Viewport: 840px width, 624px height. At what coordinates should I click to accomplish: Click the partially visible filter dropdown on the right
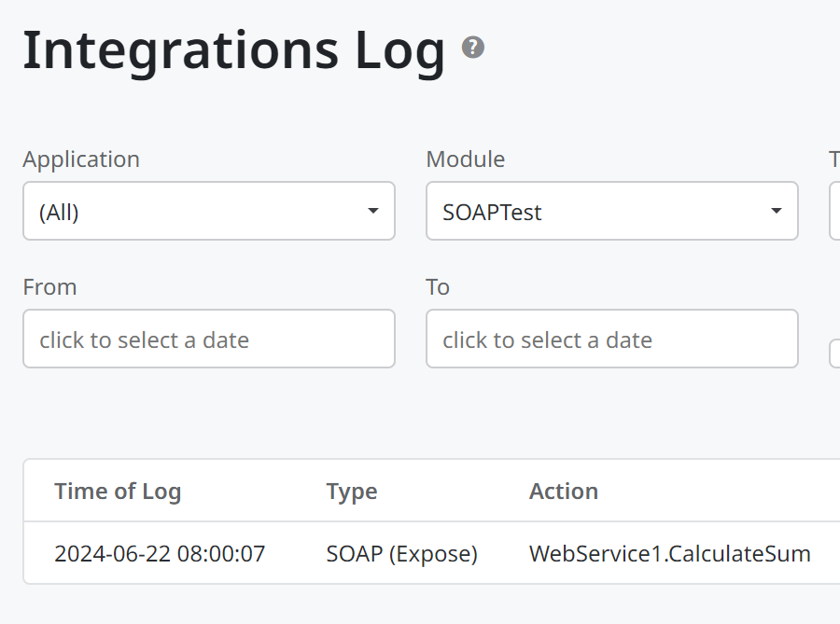click(x=833, y=211)
